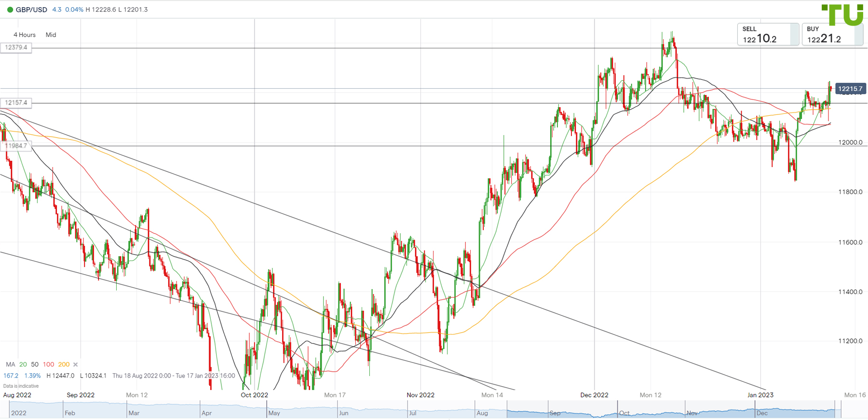The height and width of the screenshot is (420, 868).
Task: Click the Mon 17 time axis label
Action: (335, 395)
